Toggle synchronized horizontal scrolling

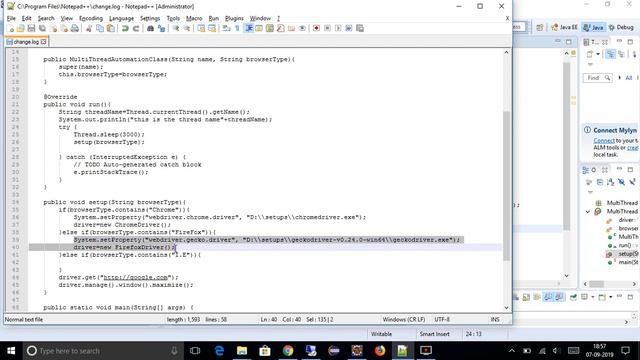coord(212,29)
